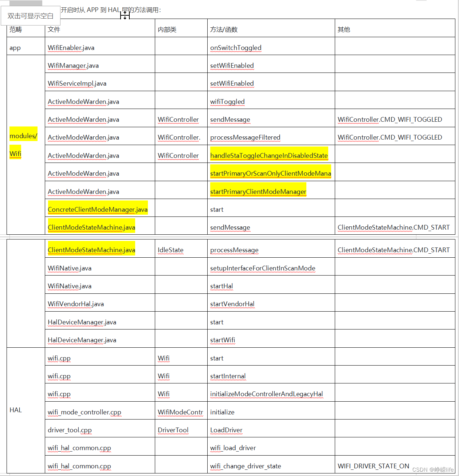459x476 pixels.
Task: Click the IdleState inner class link
Action: (x=170, y=250)
